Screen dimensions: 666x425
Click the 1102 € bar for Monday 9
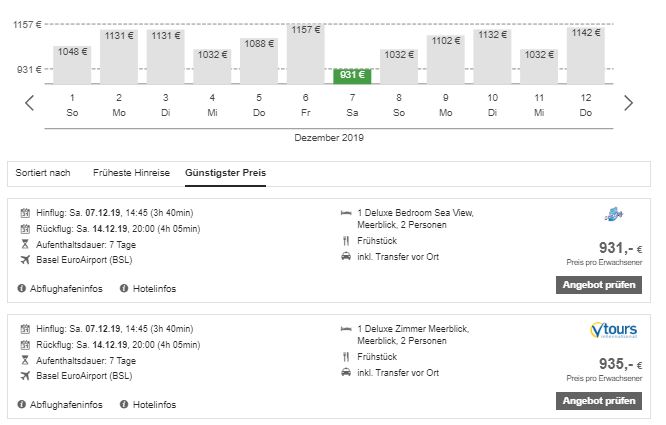pos(445,60)
